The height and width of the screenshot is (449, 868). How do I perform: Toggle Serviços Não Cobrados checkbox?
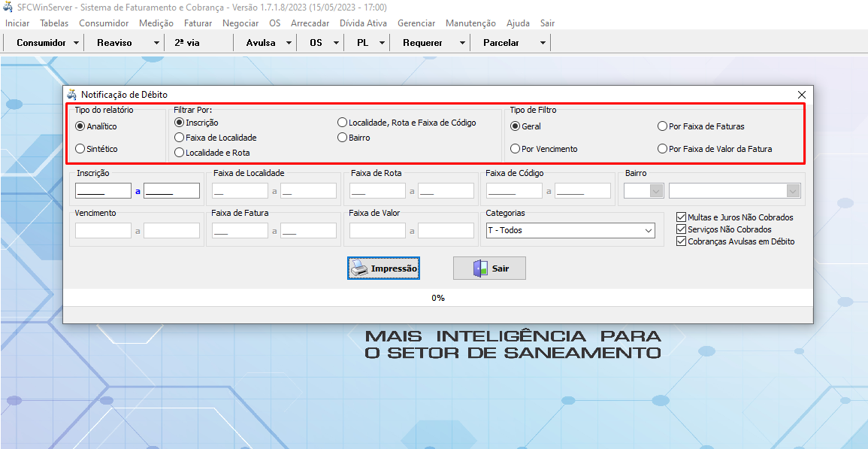pyautogui.click(x=682, y=229)
